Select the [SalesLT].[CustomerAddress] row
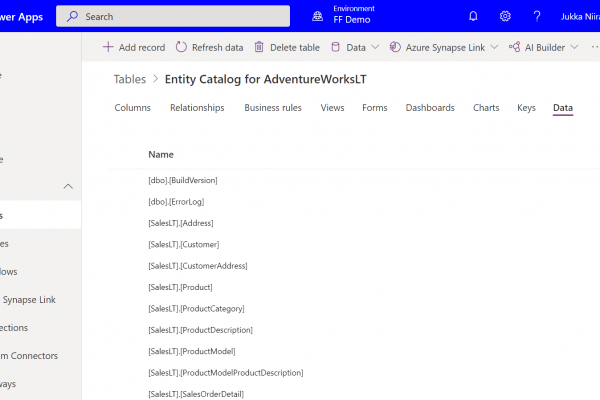Viewport: 600px width, 400px height. pos(198,266)
